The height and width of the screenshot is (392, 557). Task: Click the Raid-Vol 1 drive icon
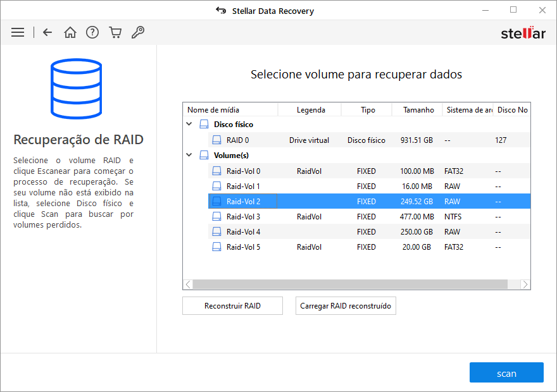coord(216,187)
